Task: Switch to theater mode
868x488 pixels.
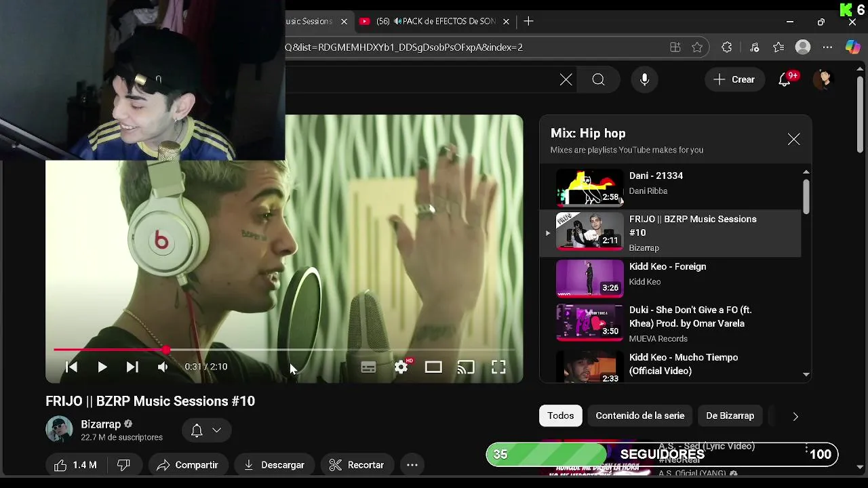Action: click(433, 367)
